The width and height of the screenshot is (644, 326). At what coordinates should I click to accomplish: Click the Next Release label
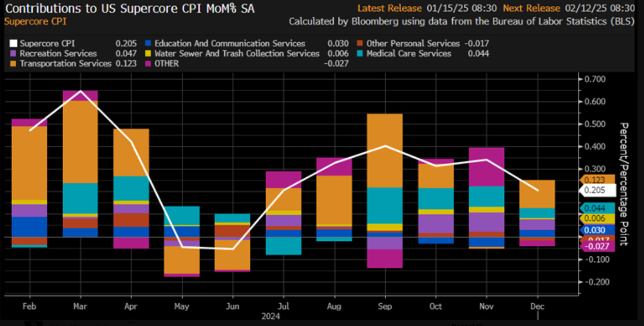[x=531, y=8]
